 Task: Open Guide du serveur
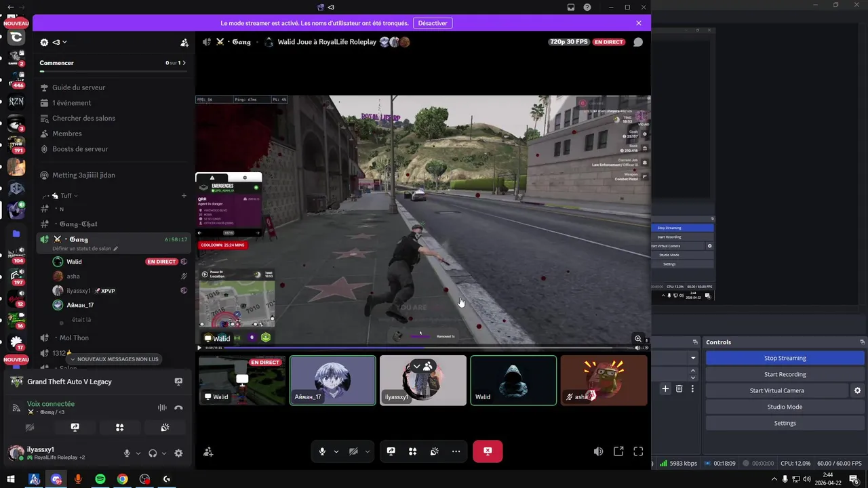pos(79,87)
